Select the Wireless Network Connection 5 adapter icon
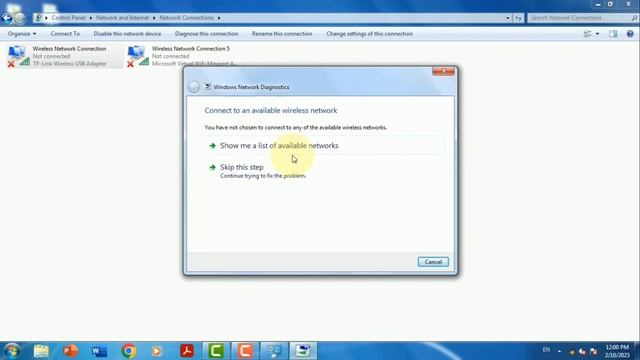640x360 pixels. click(x=138, y=56)
